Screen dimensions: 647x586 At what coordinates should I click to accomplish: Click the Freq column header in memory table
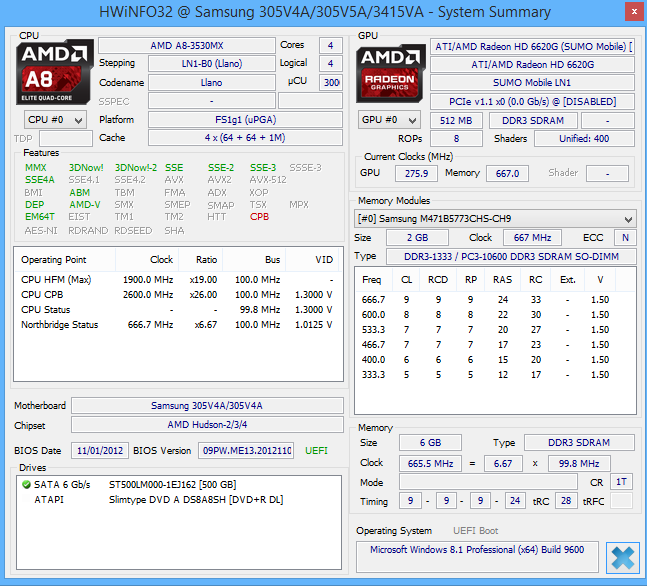click(374, 280)
